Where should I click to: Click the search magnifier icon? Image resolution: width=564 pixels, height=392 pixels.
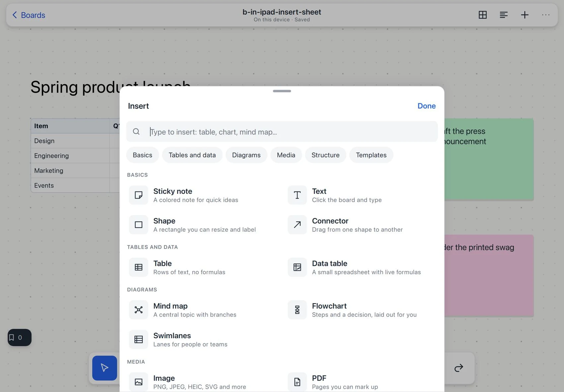pyautogui.click(x=136, y=132)
